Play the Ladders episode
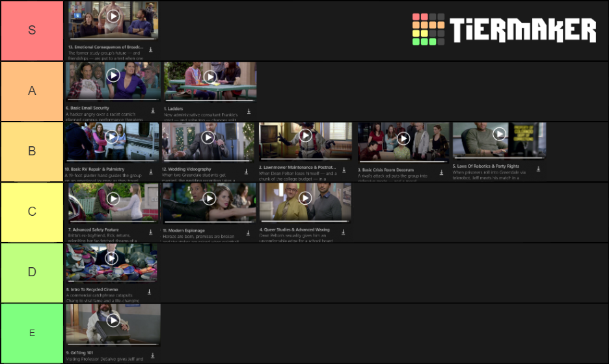The width and height of the screenshot is (609, 364). coord(210,77)
